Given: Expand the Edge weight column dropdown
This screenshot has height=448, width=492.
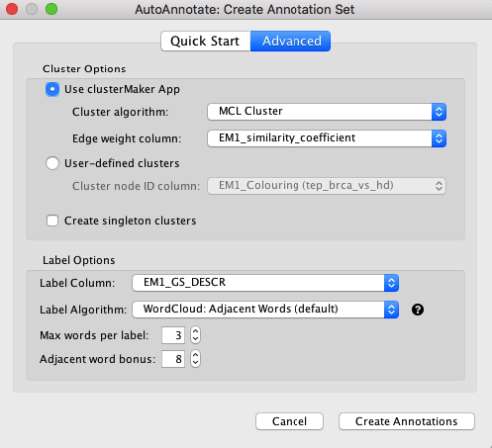Looking at the screenshot, I should pyautogui.click(x=327, y=138).
